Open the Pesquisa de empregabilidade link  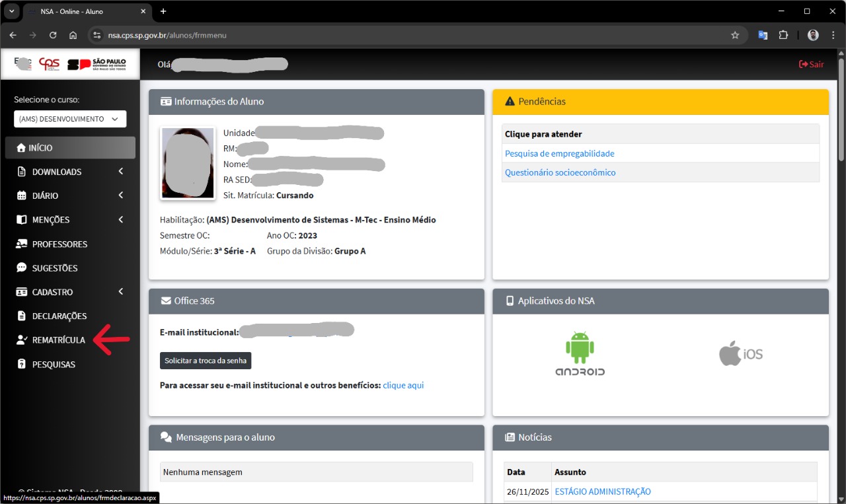click(x=559, y=153)
